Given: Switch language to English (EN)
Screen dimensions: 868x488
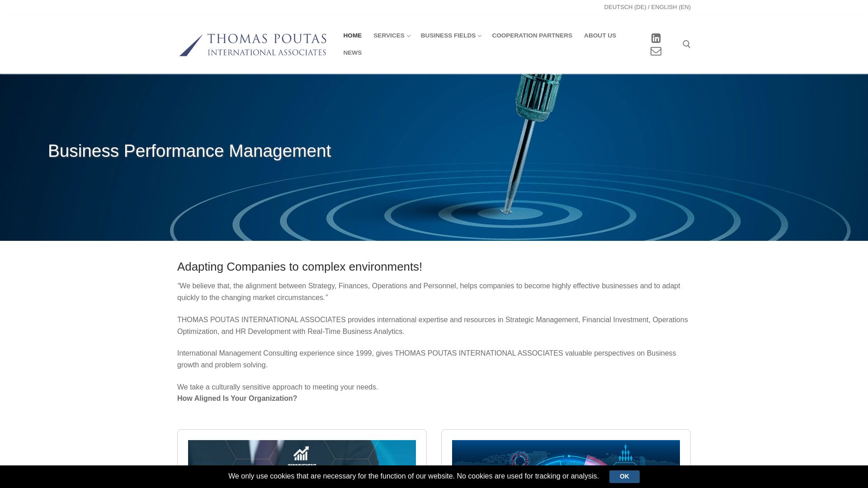Looking at the screenshot, I should coord(671,7).
